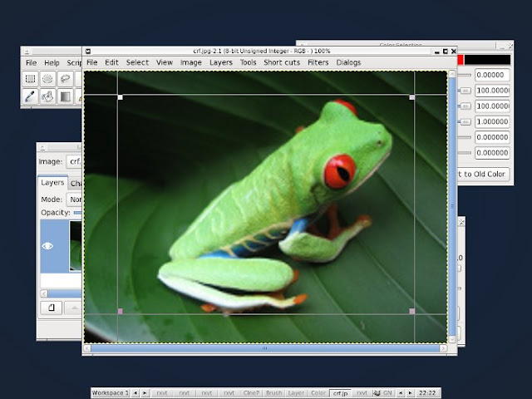Click the 0.00000 value field in Color Selection

click(492, 75)
